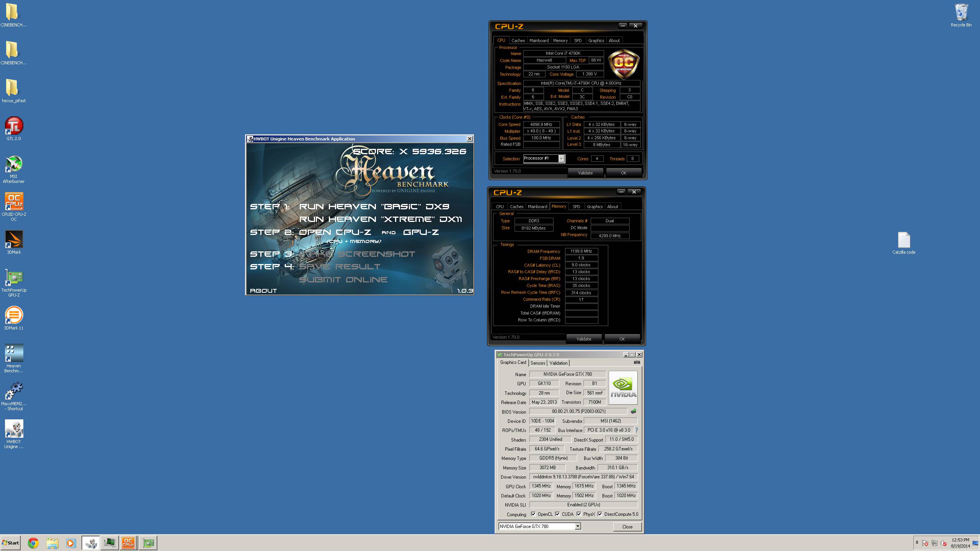Toggle the DirectCompute 5.0 checkbox
The width and height of the screenshot is (980, 551).
(x=600, y=514)
